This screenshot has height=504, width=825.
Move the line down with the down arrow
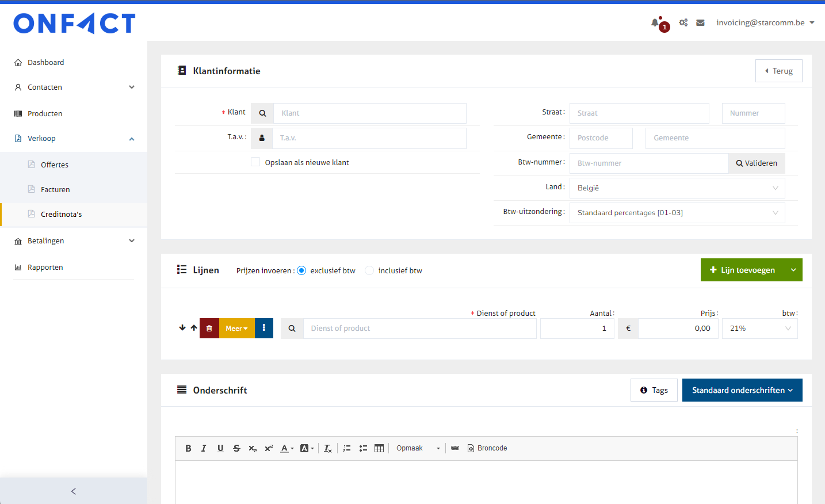(x=182, y=328)
